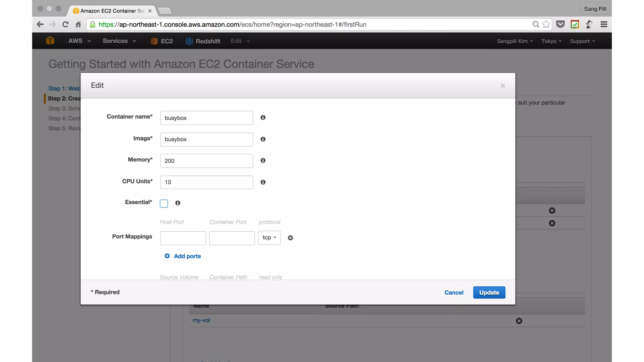
Task: Click the info icon next to Memory field
Action: coord(263,161)
